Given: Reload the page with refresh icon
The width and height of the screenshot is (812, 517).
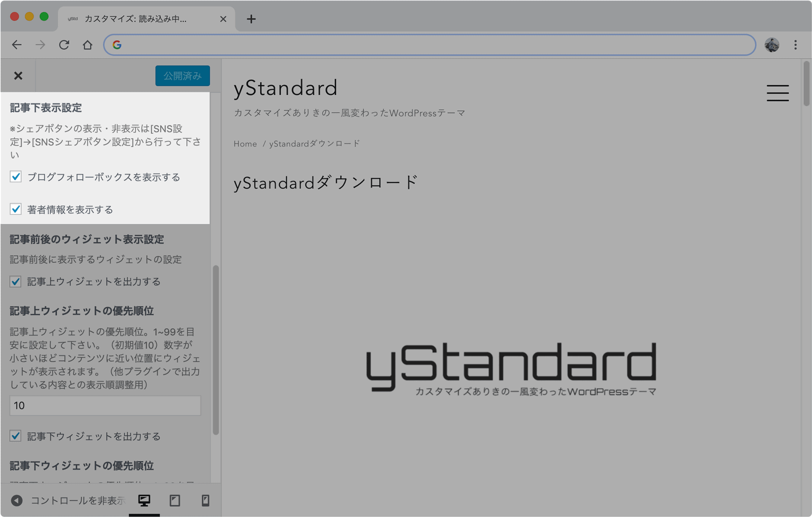Looking at the screenshot, I should (64, 45).
